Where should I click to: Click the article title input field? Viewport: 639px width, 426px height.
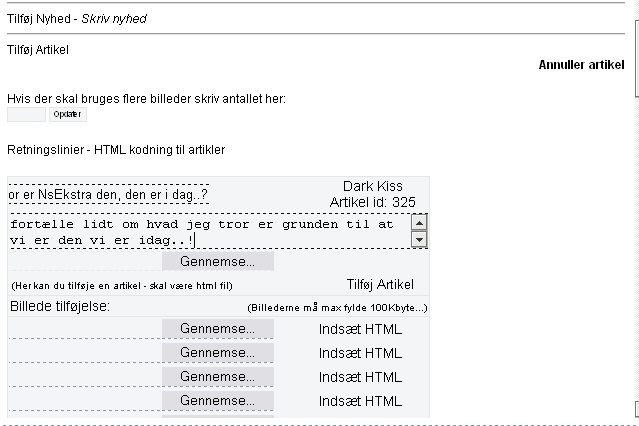pyautogui.click(x=108, y=193)
